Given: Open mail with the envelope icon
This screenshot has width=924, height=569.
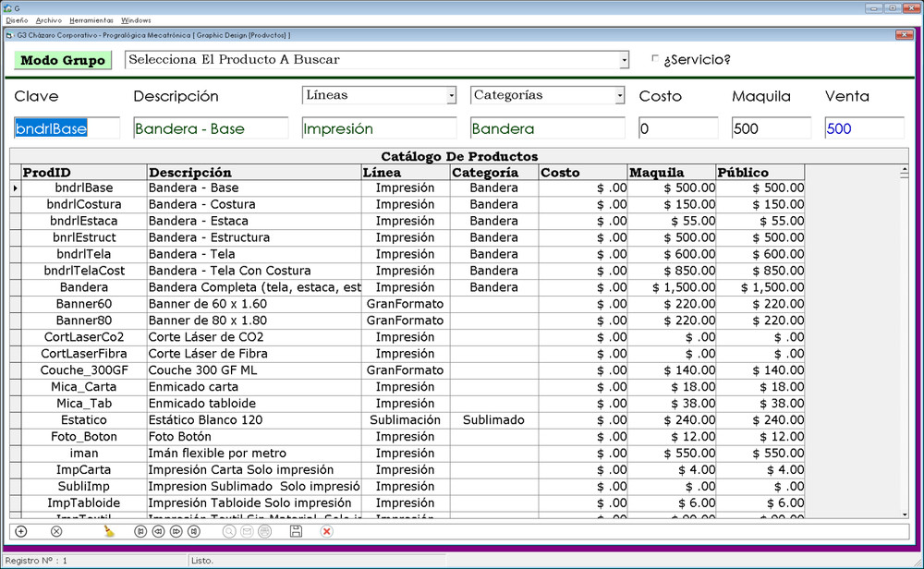Looking at the screenshot, I should [x=245, y=531].
